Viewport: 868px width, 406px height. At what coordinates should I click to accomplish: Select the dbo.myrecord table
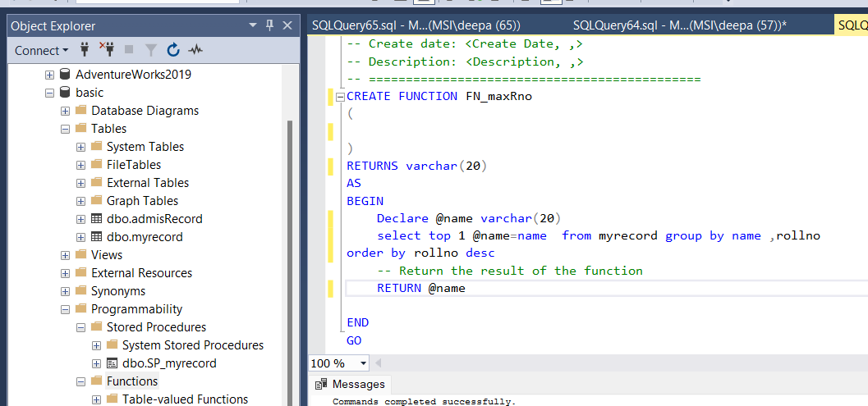tap(145, 237)
